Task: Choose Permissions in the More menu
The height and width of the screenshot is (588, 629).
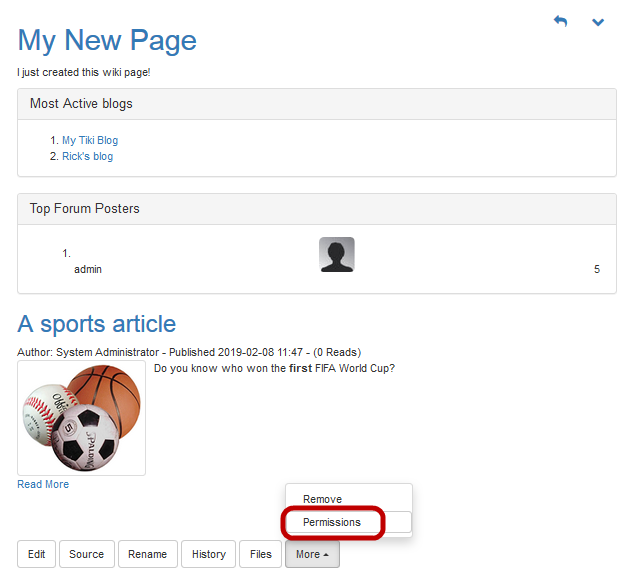Action: (x=331, y=522)
